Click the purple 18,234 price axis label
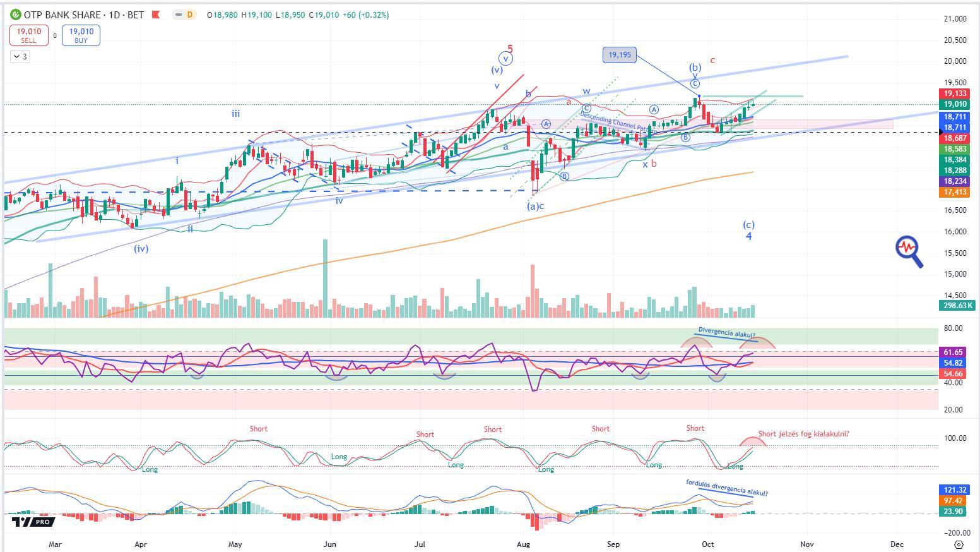980x552 pixels. pyautogui.click(x=955, y=181)
